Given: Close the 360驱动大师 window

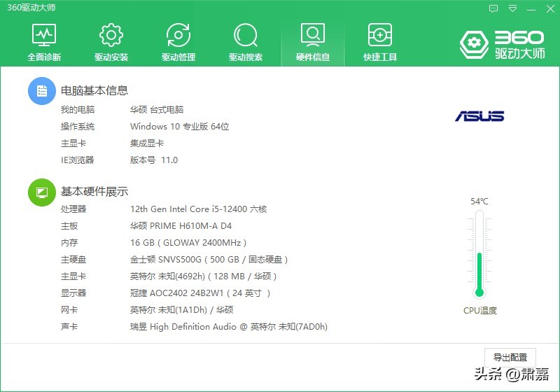Looking at the screenshot, I should click(550, 8).
